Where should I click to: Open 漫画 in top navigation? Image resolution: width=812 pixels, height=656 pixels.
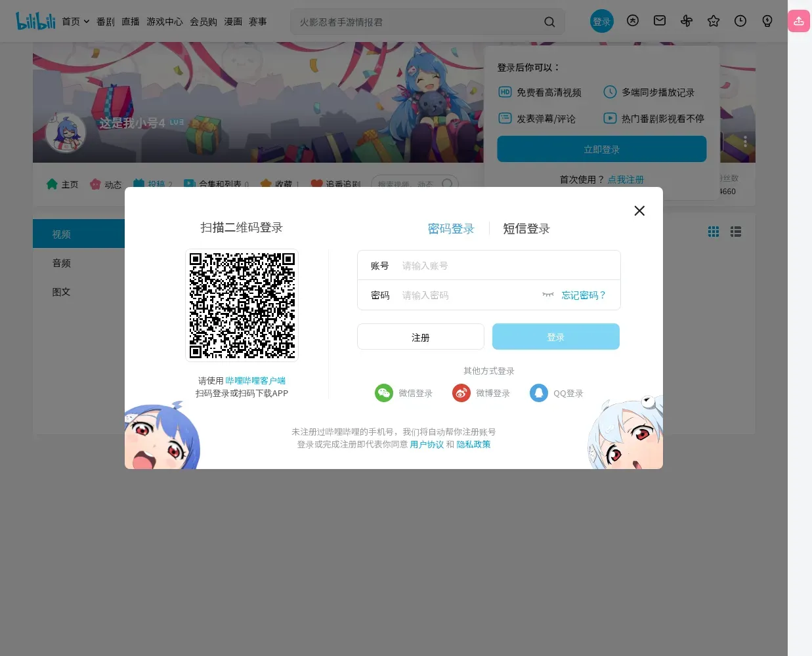point(233,22)
